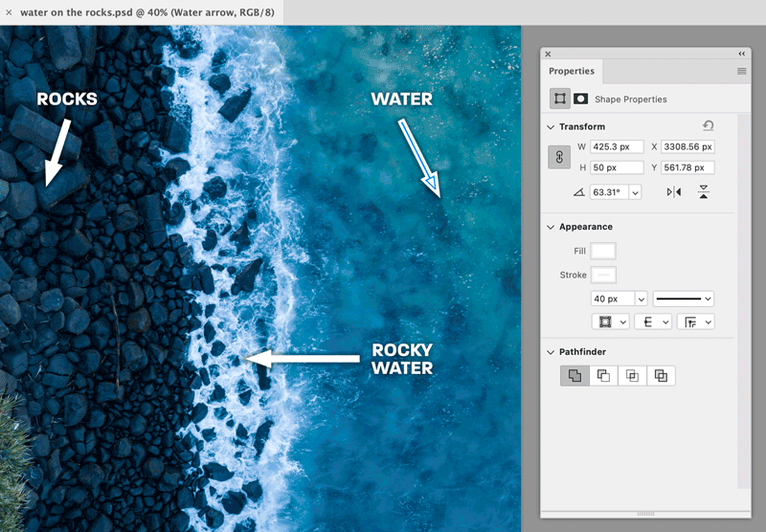Flip the shape horizontally
The image size is (766, 532).
coord(674,192)
